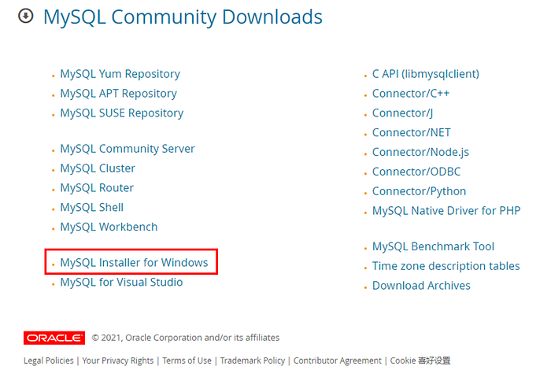Open Connector/J link
The height and width of the screenshot is (392, 551).
(x=403, y=113)
